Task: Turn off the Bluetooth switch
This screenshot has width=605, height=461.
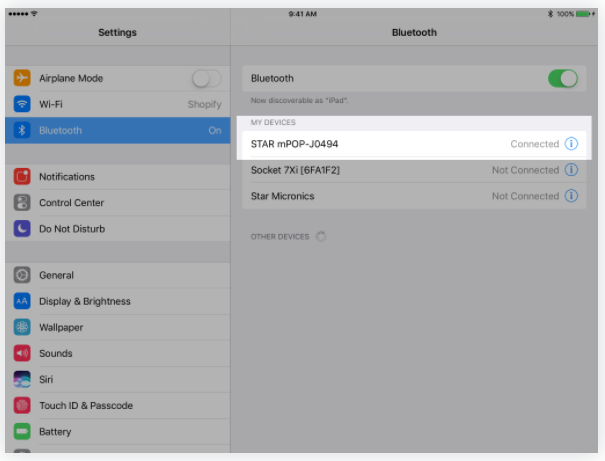Action: (x=563, y=78)
